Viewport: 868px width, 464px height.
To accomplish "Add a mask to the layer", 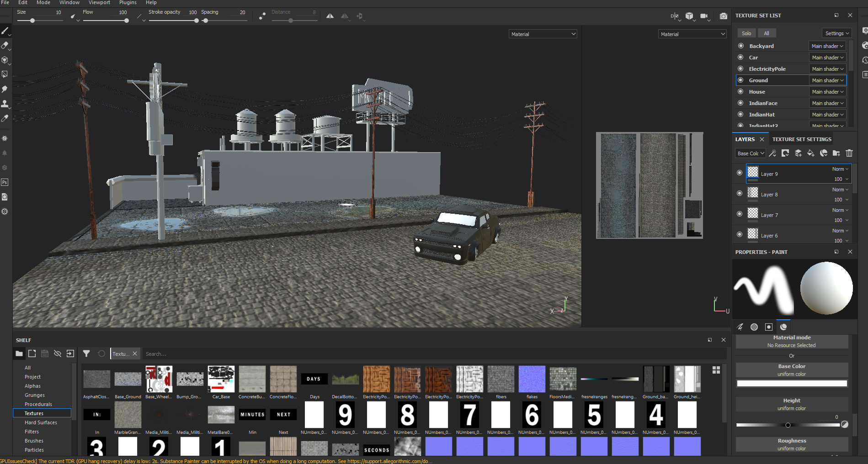I will 785,153.
